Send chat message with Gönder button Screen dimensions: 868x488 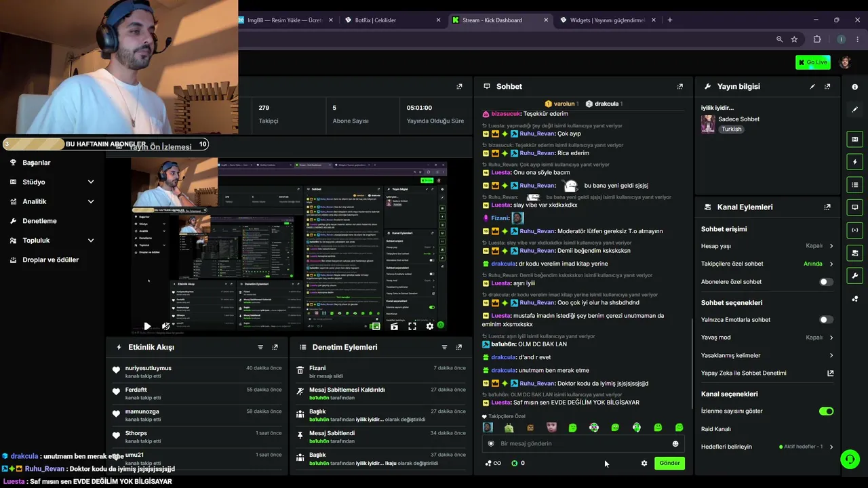[x=669, y=464]
